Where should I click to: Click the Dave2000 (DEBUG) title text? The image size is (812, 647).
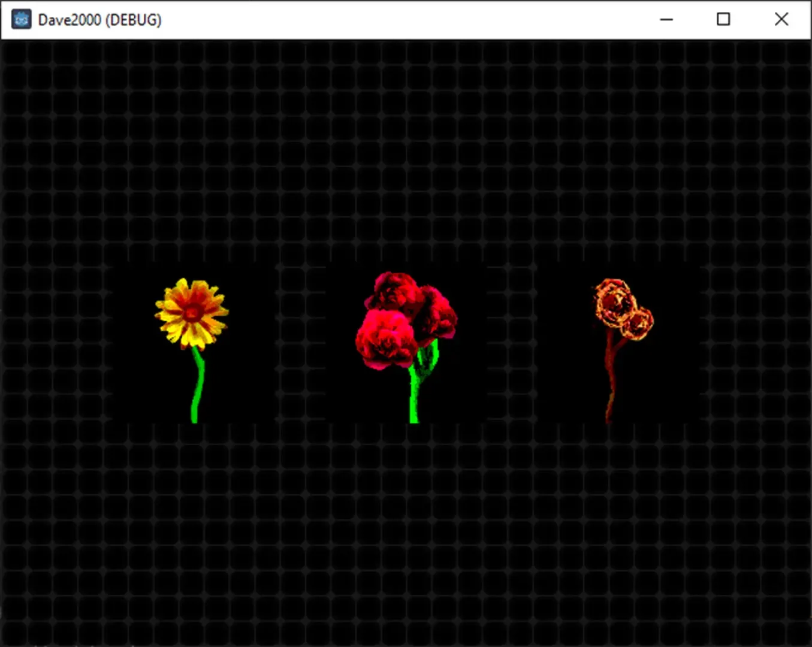(x=99, y=20)
